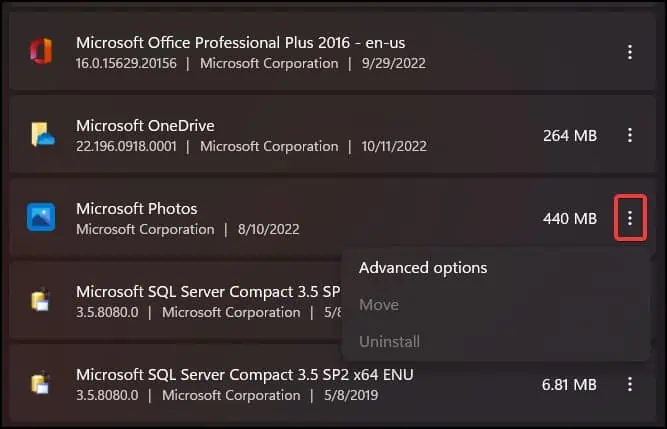Select Uninstall in the context menu
This screenshot has height=429, width=667.
pos(389,342)
